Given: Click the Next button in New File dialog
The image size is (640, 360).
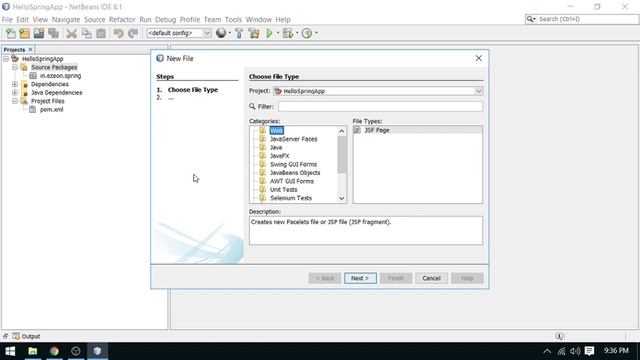Looking at the screenshot, I should [360, 278].
